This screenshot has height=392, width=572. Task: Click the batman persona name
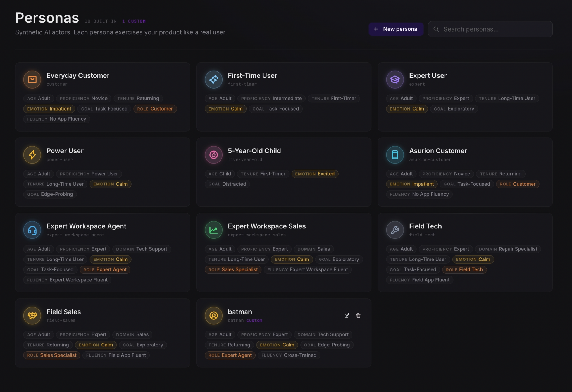[240, 312]
